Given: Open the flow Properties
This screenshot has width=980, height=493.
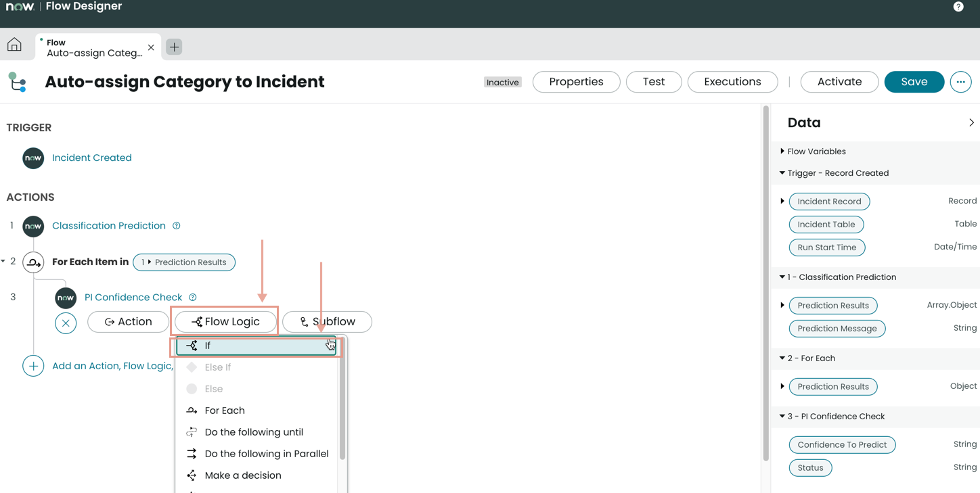Looking at the screenshot, I should click(x=577, y=82).
